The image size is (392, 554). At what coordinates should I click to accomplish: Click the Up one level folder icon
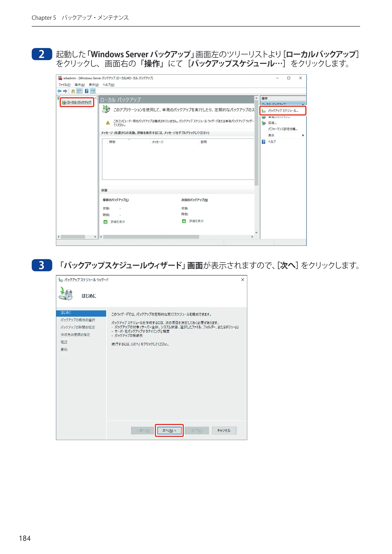73,91
